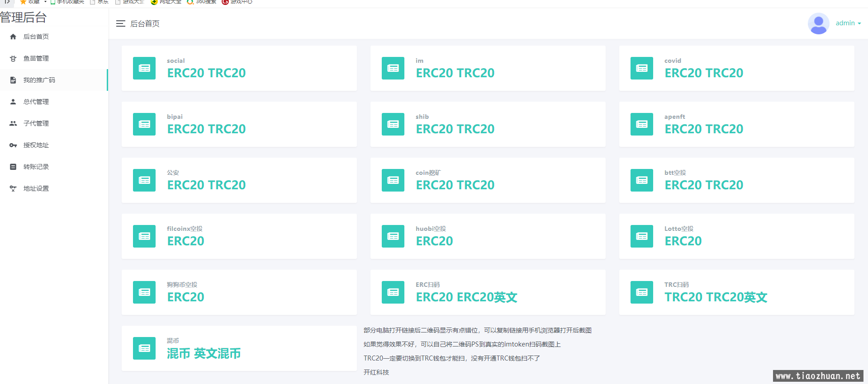The image size is (868, 384).
Task: Toggle the hamburger menu icon in header
Action: (x=120, y=23)
